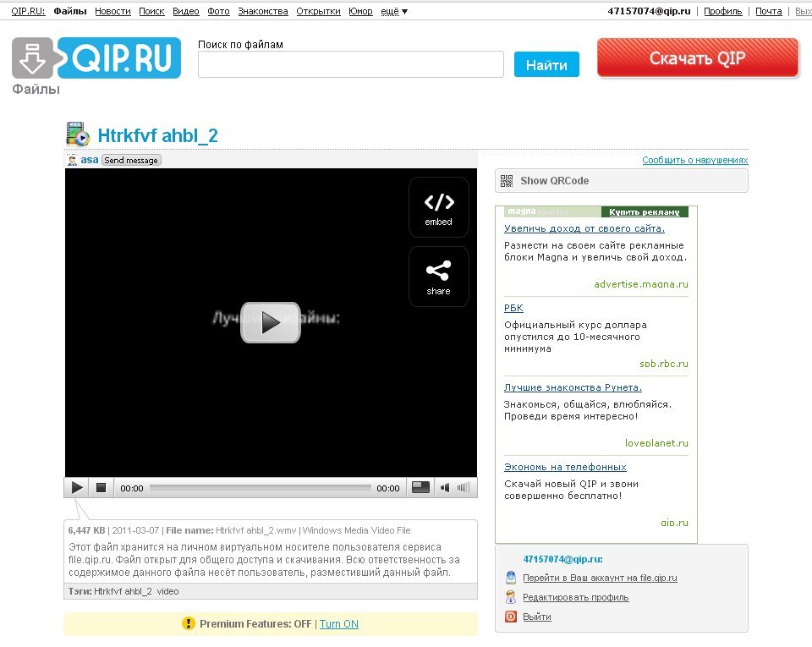Click the account icon next to file.qip.ru link
Screen dimensions: 812x647
[511, 578]
